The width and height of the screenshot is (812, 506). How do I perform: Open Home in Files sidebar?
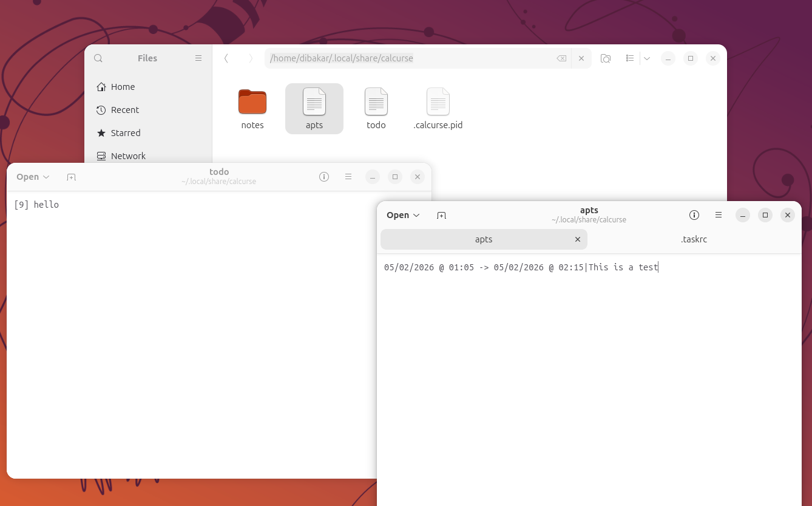(148, 87)
